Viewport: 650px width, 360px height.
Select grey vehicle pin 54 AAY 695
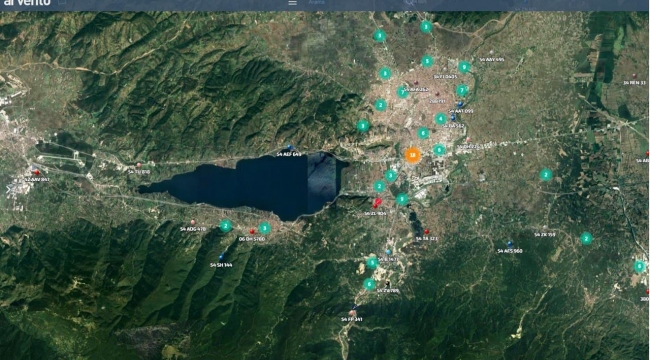[491, 53]
